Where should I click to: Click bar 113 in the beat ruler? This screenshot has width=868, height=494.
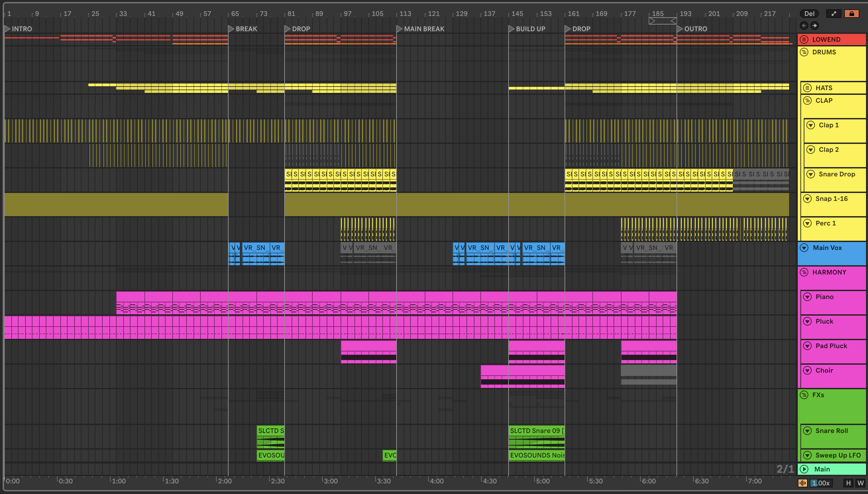coord(405,14)
